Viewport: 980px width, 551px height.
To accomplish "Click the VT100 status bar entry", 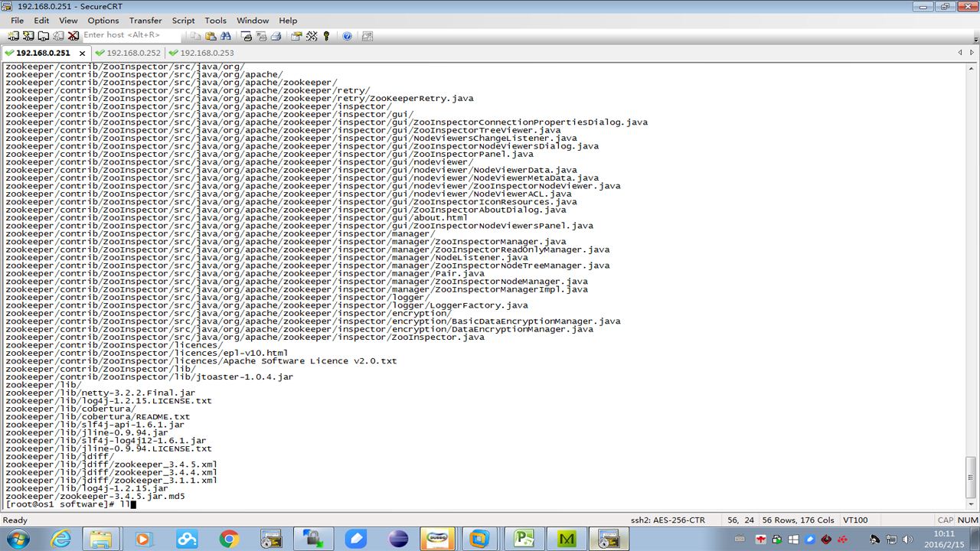I will 855,520.
